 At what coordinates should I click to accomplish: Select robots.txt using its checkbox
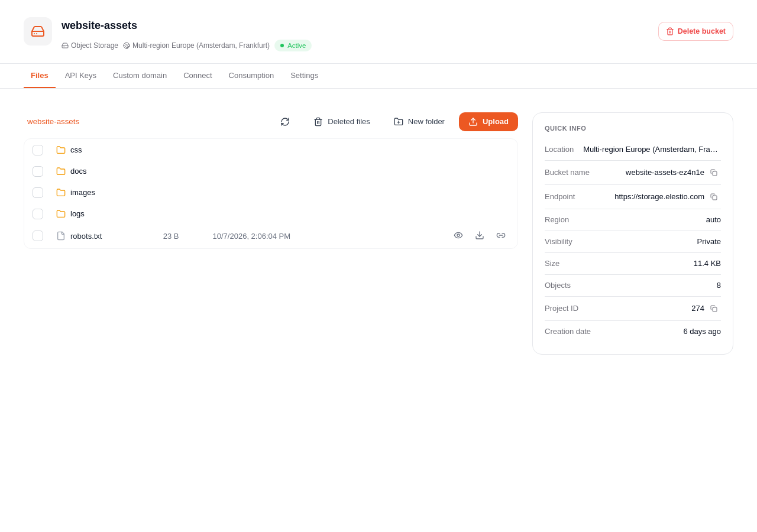(38, 236)
